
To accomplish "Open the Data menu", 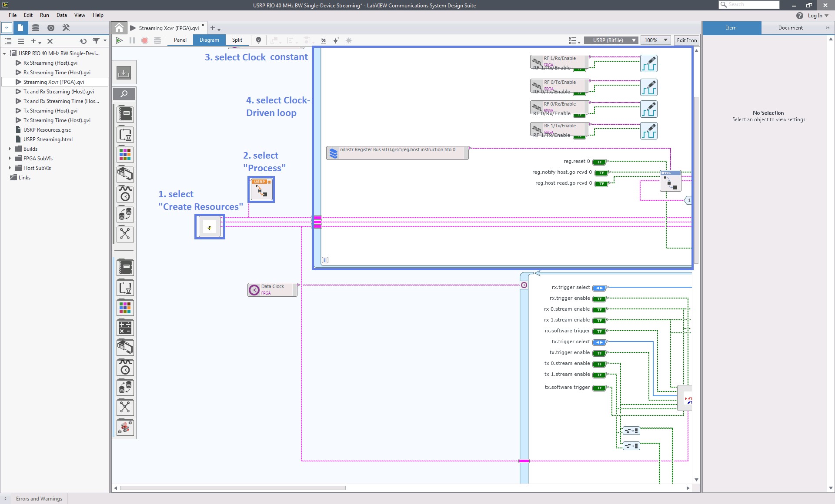I will click(62, 15).
